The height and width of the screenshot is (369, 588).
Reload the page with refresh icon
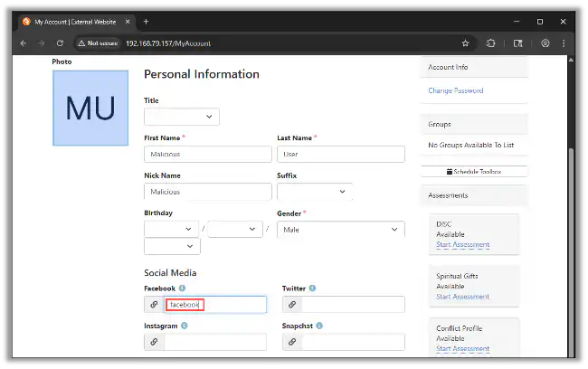coord(60,43)
